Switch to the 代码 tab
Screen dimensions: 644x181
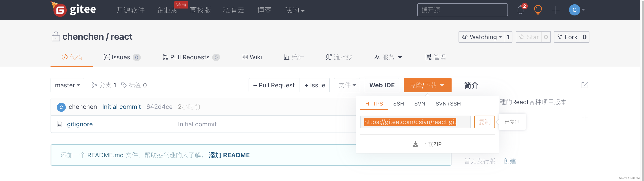pos(72,57)
